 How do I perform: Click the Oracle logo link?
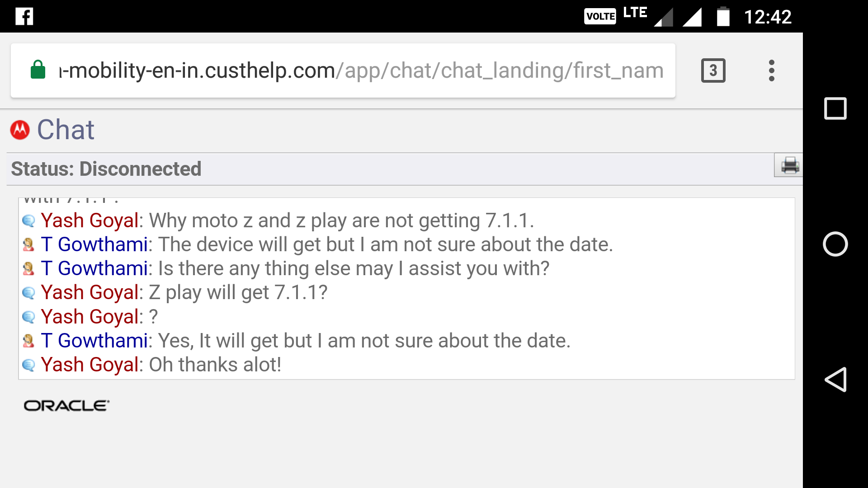pos(66,405)
